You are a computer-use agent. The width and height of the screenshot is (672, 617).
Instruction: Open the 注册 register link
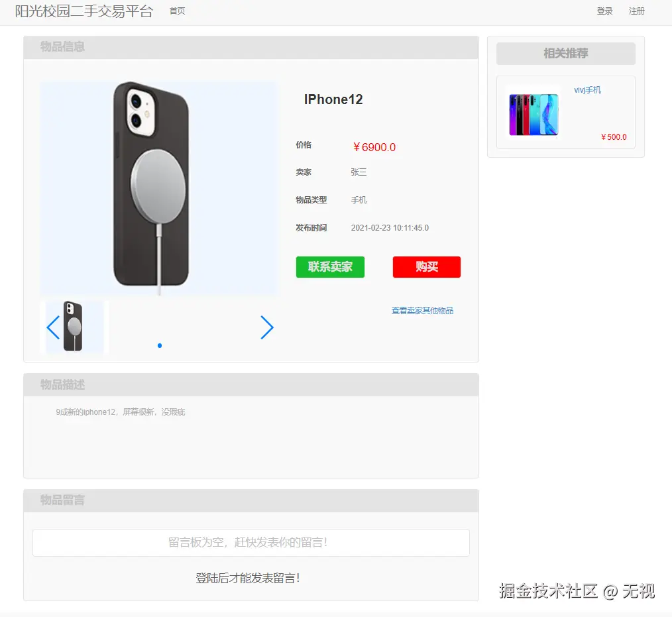pyautogui.click(x=636, y=11)
